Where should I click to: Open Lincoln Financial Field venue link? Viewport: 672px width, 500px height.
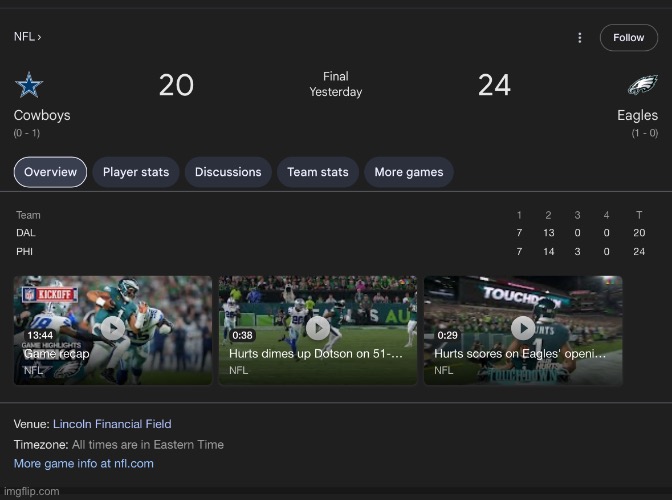click(x=112, y=424)
